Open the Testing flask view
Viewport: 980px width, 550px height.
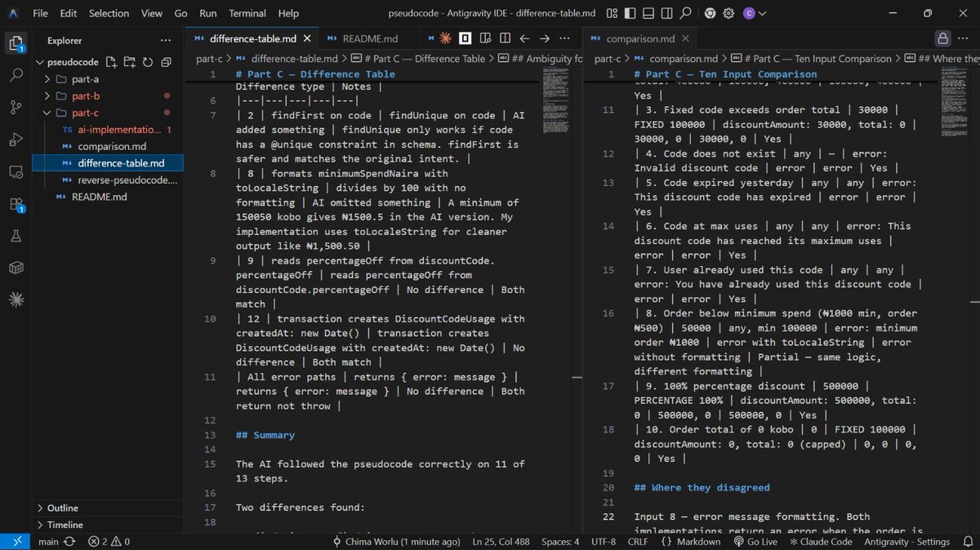(x=16, y=236)
